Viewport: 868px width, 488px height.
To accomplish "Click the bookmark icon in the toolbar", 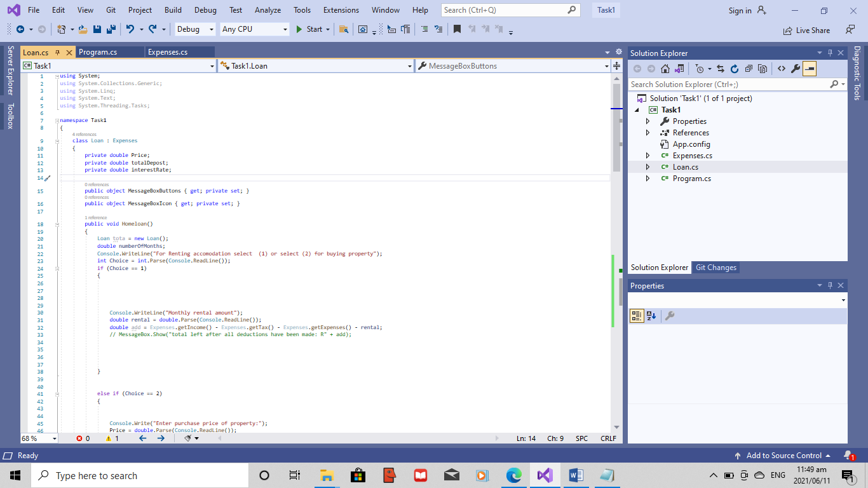I will 457,29.
